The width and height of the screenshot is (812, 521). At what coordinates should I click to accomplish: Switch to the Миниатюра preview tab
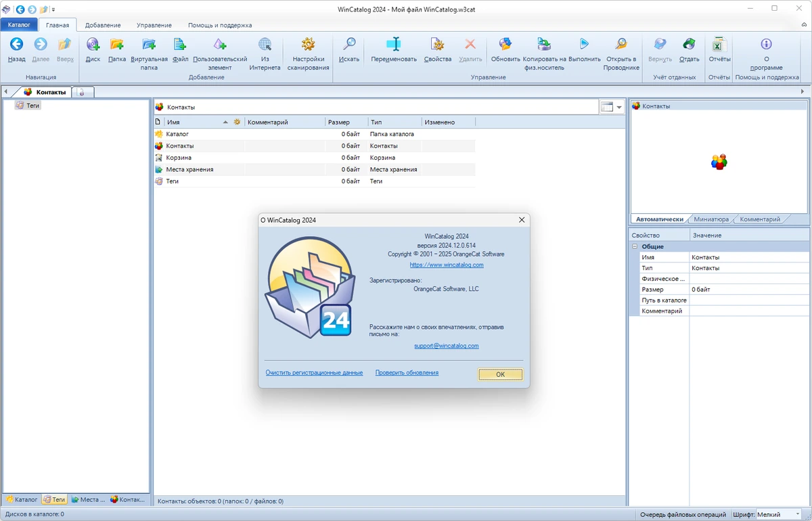tap(711, 219)
